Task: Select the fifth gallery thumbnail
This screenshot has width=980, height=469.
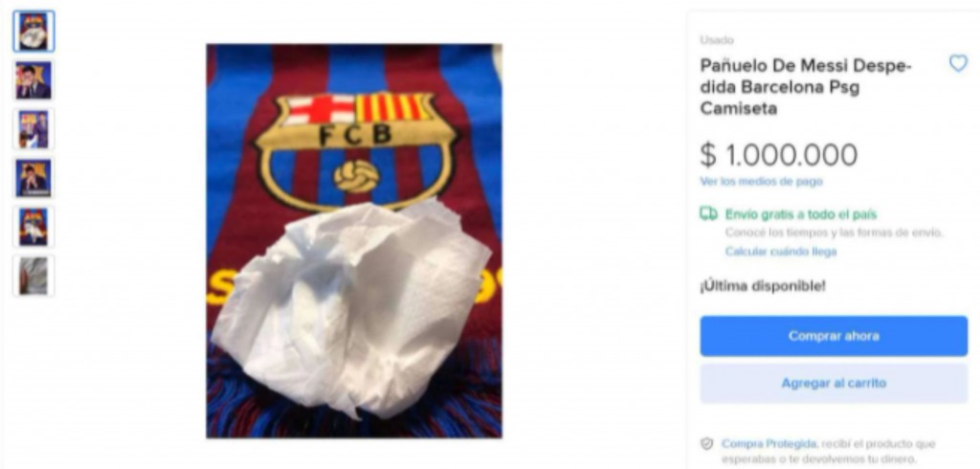Action: (x=33, y=227)
